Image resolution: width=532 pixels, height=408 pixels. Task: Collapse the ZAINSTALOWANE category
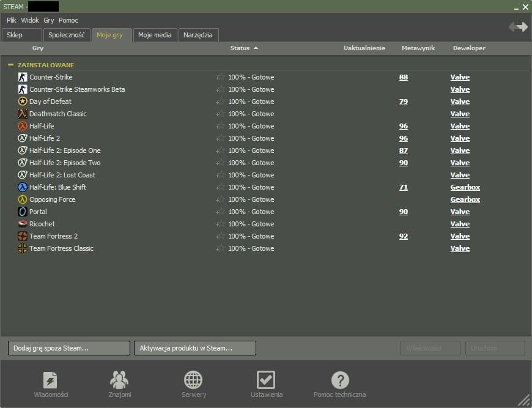[x=10, y=64]
